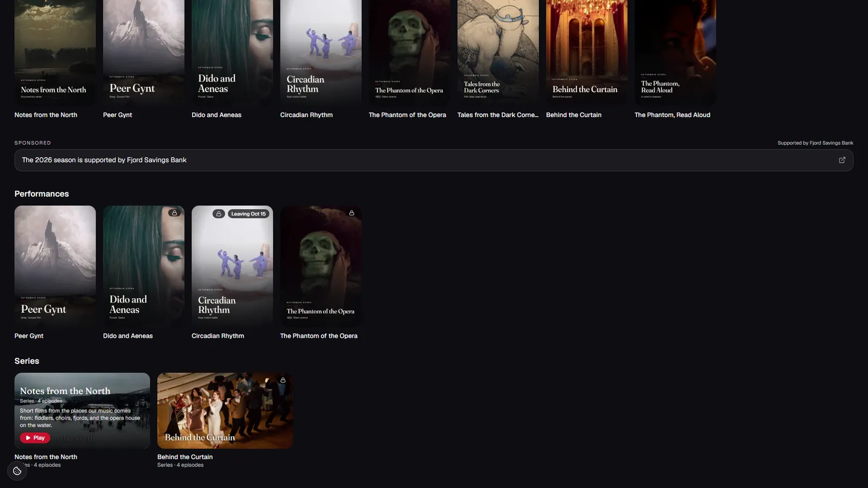
Task: Click the lock icon on the Behind the Curtain series card
Action: 283,380
